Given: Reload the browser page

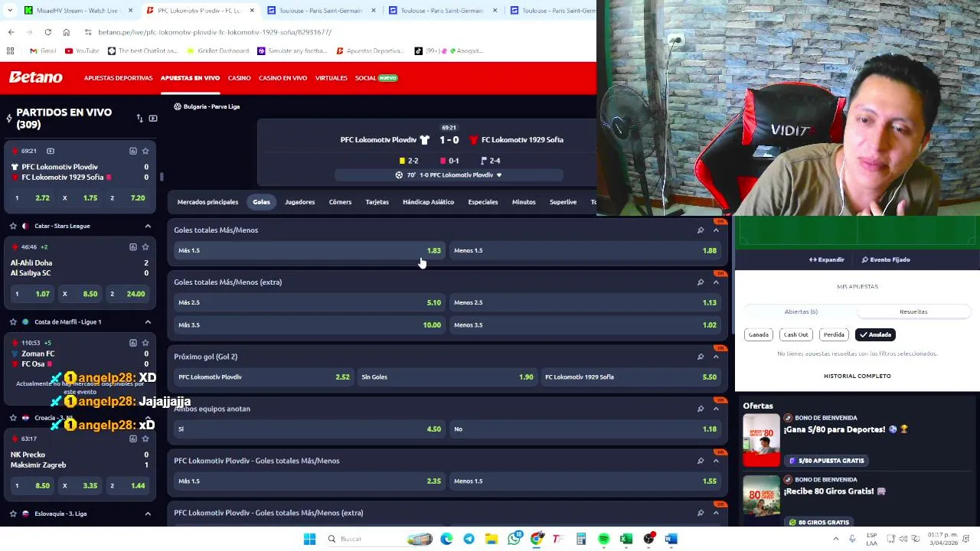Looking at the screenshot, I should click(x=47, y=32).
